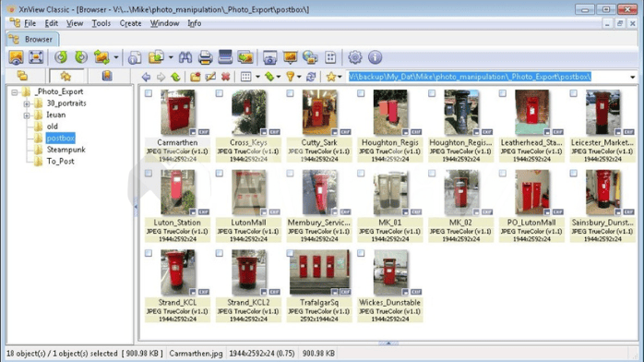Image resolution: width=644 pixels, height=362 pixels.
Task: Click the Properties document toolbar icon
Action: (135, 57)
